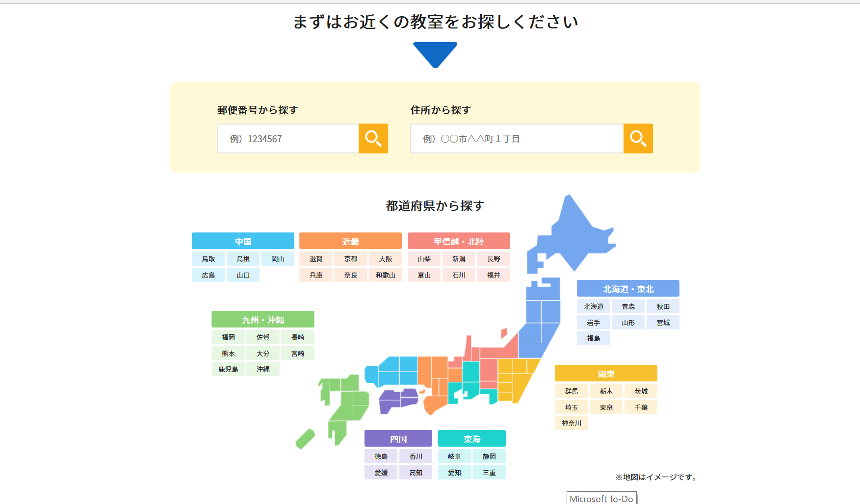Pick the 長崎 prefecture button
Screen dimensions: 860x504
[x=298, y=337]
